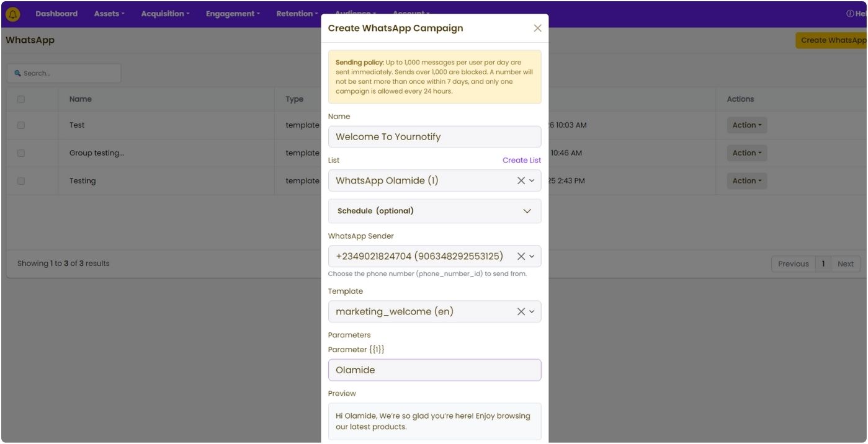Open the WhatsApp Sender dropdown chevron
This screenshot has width=868, height=444.
point(532,256)
